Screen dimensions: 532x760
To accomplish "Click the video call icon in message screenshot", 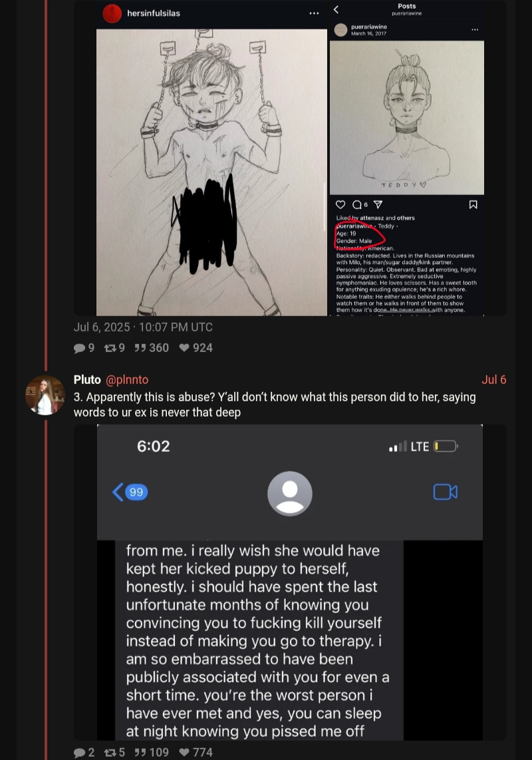I will pos(445,492).
